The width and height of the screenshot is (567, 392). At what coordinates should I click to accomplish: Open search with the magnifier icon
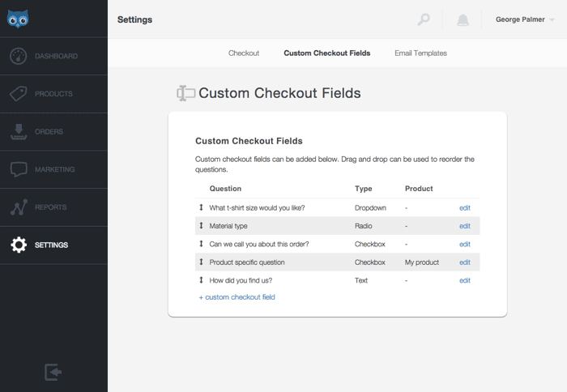[424, 20]
